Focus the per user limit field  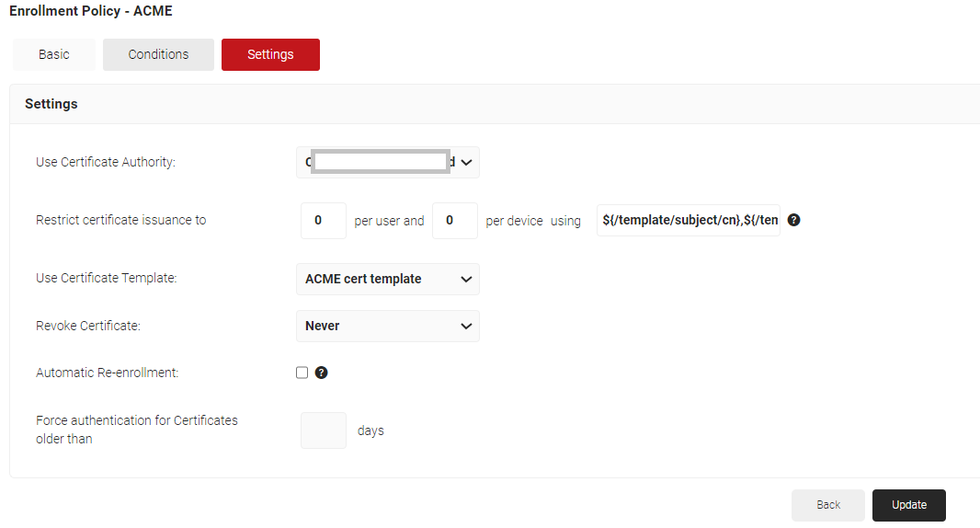(x=323, y=221)
